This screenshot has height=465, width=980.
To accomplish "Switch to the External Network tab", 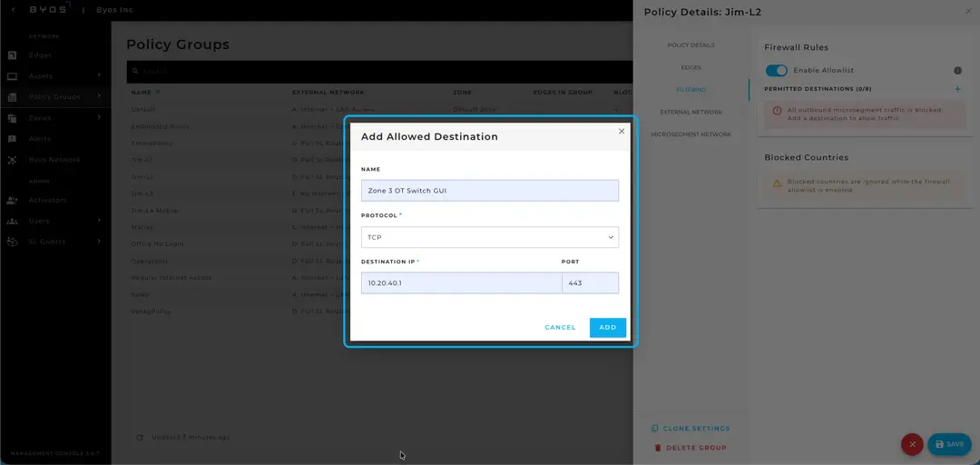I will click(691, 112).
